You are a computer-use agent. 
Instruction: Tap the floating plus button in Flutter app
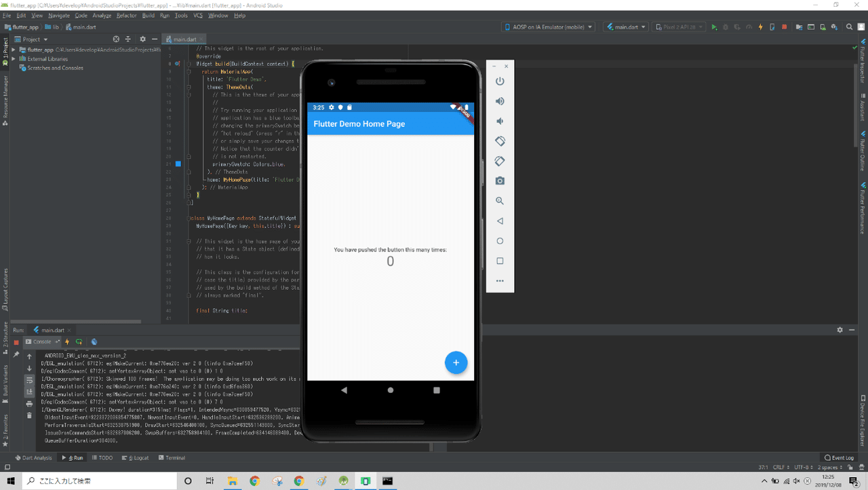pyautogui.click(x=456, y=363)
